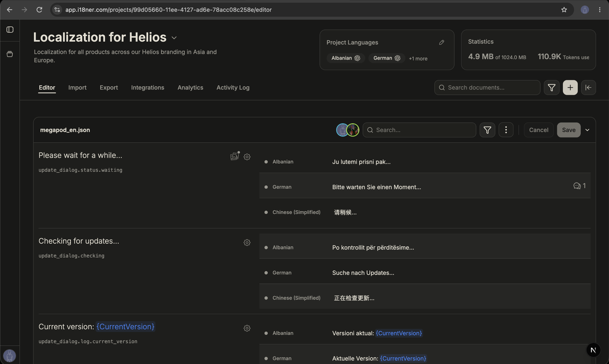Open screenshot icon for Please wait string

(x=234, y=156)
